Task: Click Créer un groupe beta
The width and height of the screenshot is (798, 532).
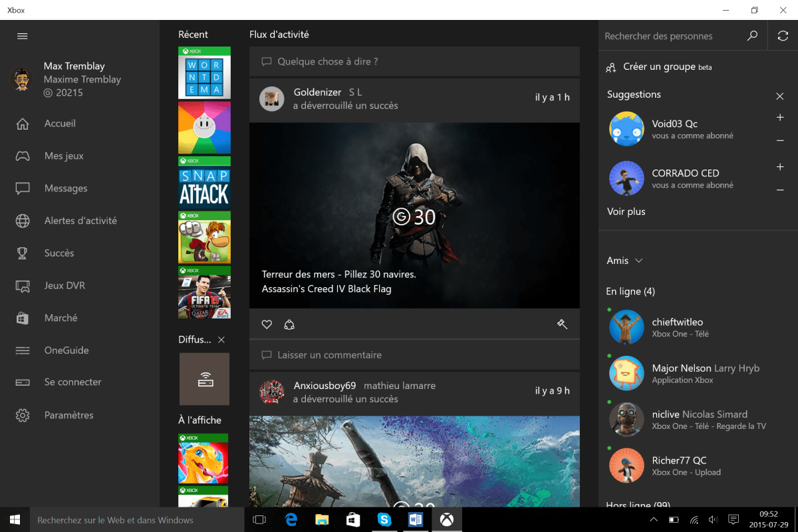Action: point(659,67)
